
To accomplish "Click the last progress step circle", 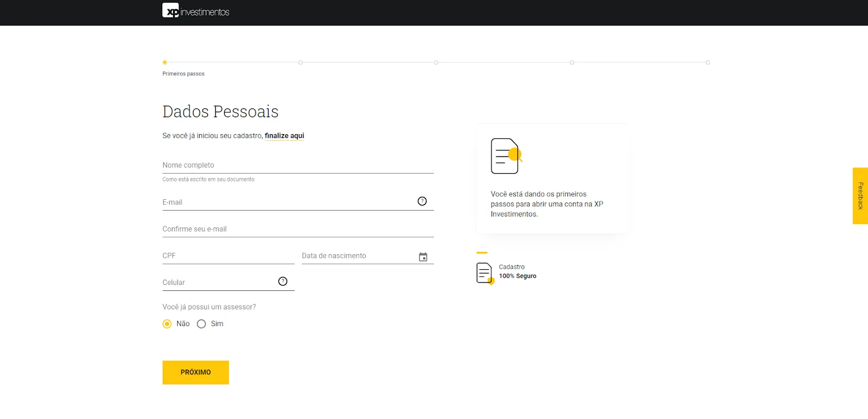I will click(x=707, y=62).
